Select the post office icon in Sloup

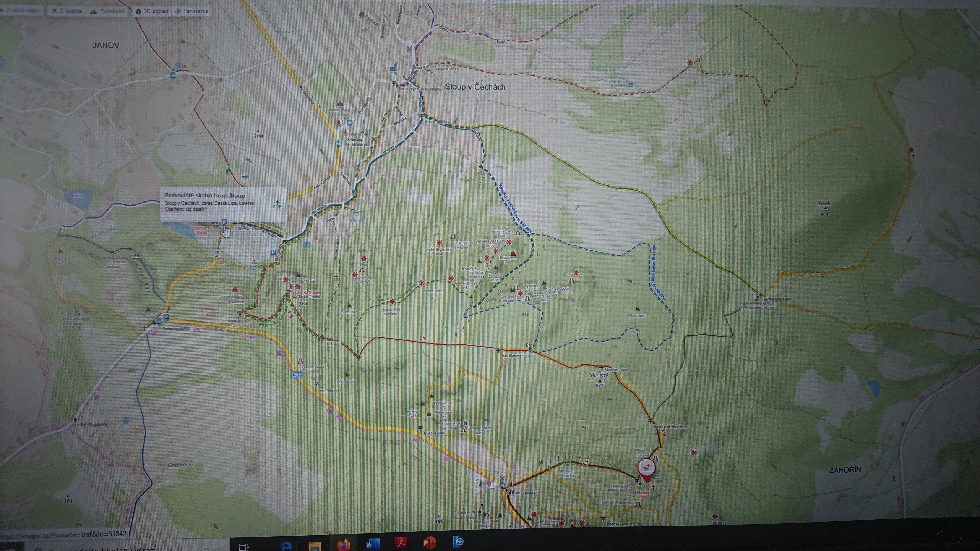393,69
